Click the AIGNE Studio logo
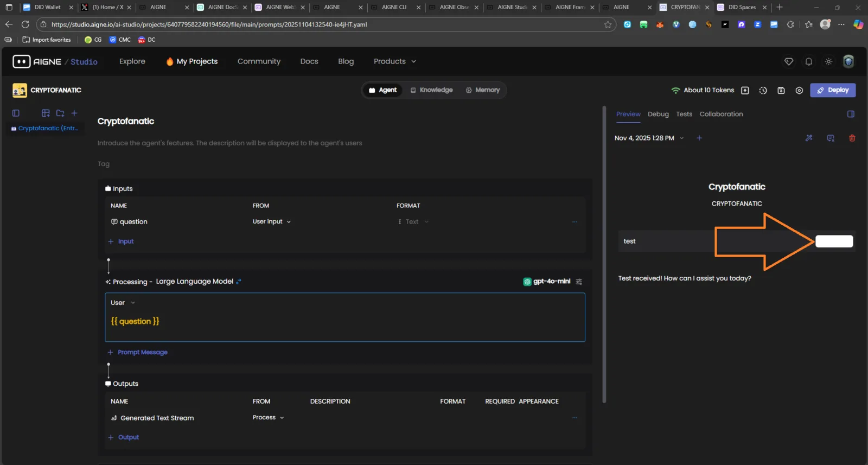 click(55, 62)
